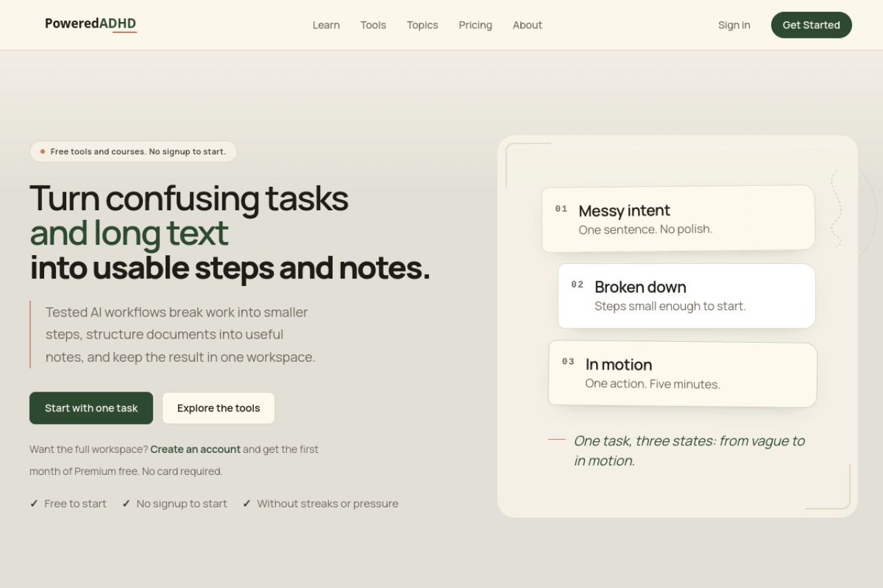Click the 'Tested AI workflows' description paragraph
Screen dimensions: 883x588
click(180, 334)
